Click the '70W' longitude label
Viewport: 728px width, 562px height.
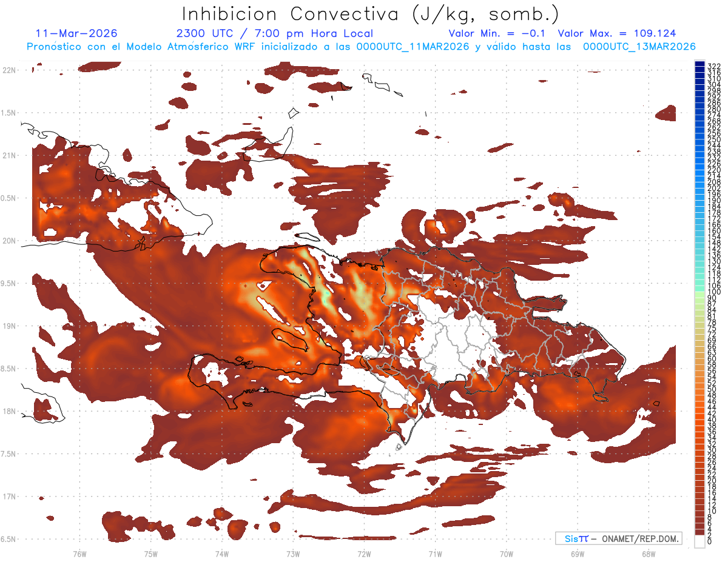tap(507, 553)
